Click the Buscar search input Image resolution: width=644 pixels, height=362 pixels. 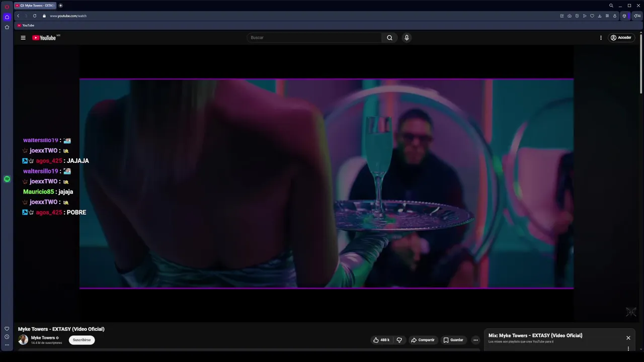(314, 38)
